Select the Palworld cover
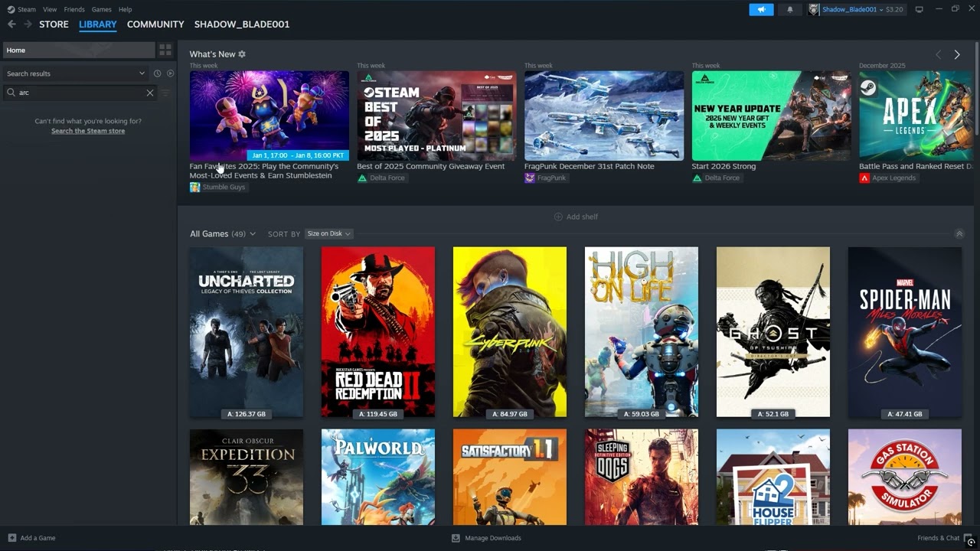The image size is (980, 551). [378, 477]
